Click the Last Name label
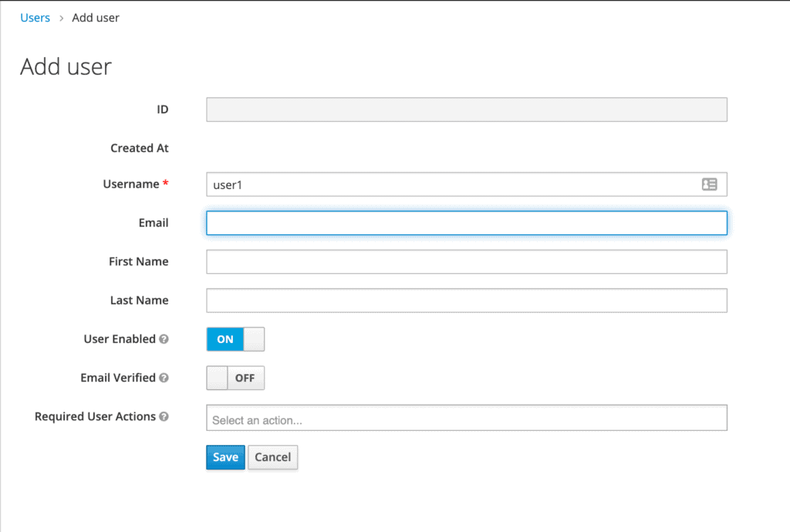 pos(140,301)
